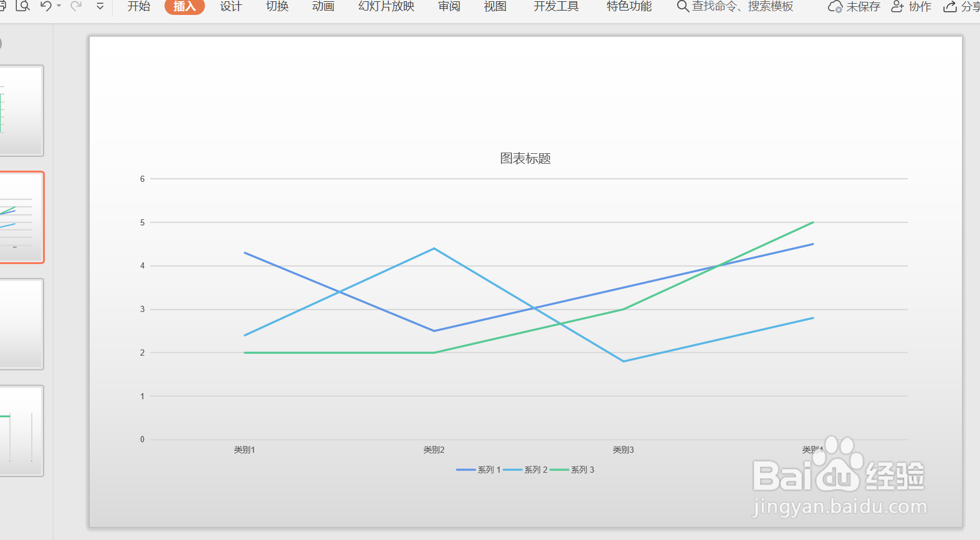Viewport: 980px width, 540px height.
Task: Switch to the 审阅 tab
Action: tap(449, 6)
